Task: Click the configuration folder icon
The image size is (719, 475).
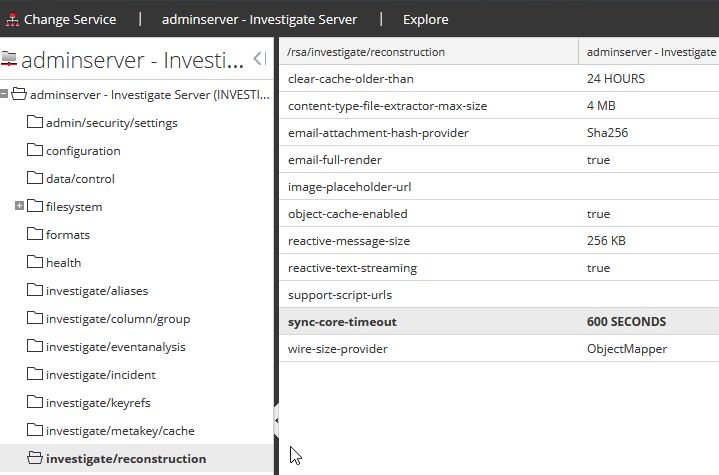Action: 35,151
